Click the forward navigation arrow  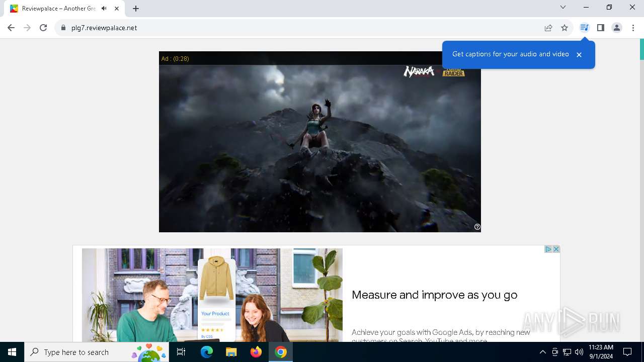click(x=27, y=28)
